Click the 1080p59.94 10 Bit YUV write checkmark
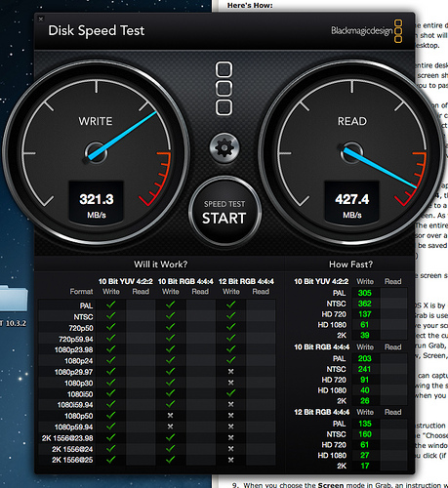 (111, 427)
